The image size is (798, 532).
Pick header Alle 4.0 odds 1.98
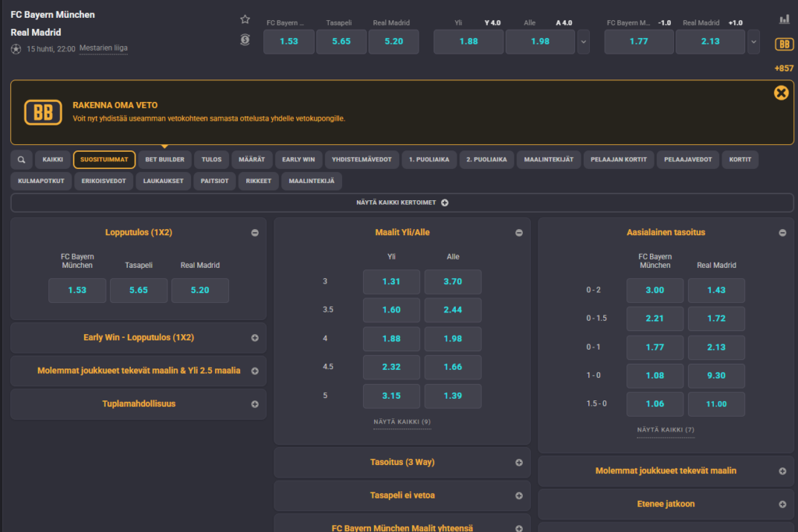tap(541, 42)
